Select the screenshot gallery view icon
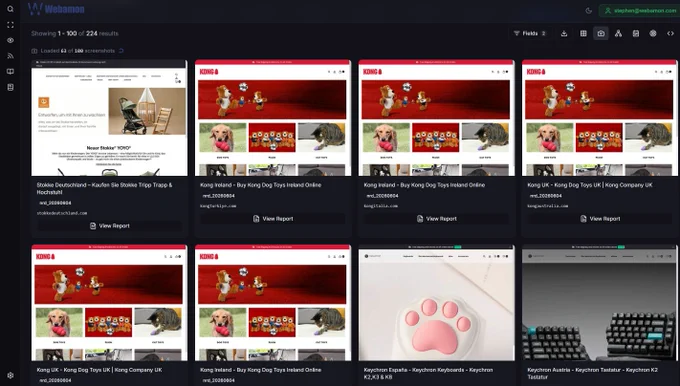This screenshot has width=680, height=386. coord(601,33)
